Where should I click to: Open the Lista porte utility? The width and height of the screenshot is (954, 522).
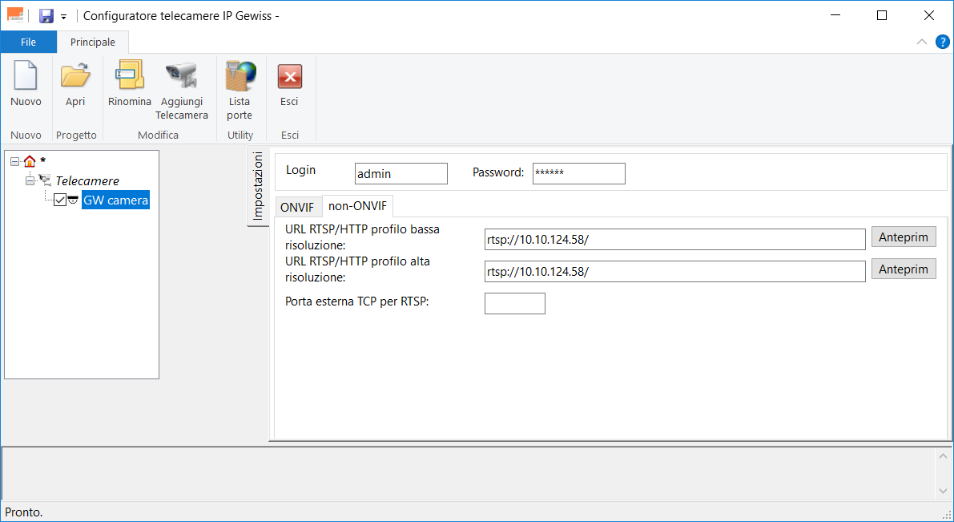click(240, 90)
